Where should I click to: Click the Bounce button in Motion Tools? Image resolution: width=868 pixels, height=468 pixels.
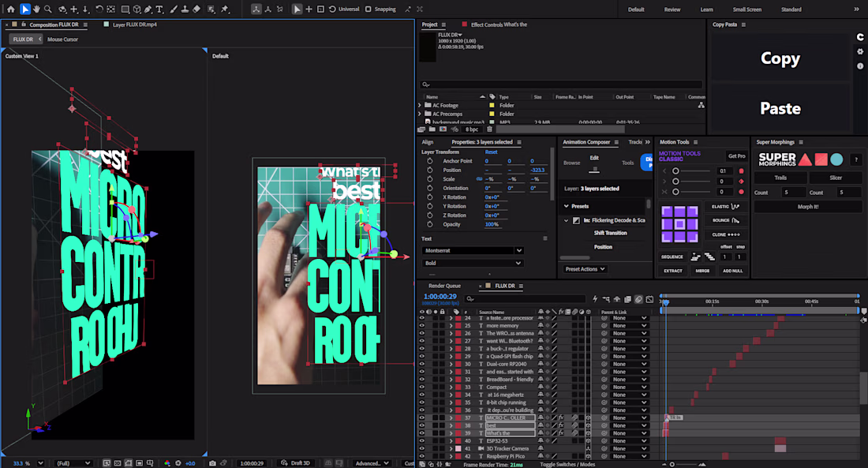tap(725, 220)
